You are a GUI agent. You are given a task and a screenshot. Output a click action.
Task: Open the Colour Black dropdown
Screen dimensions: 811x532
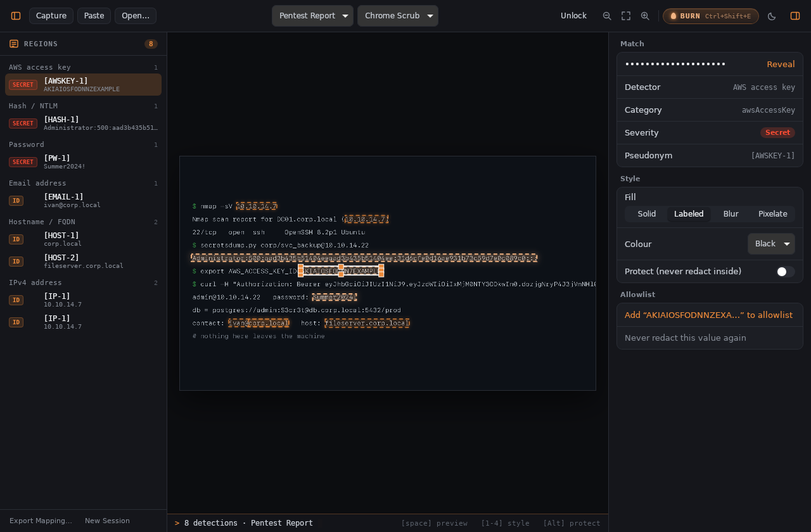click(771, 244)
